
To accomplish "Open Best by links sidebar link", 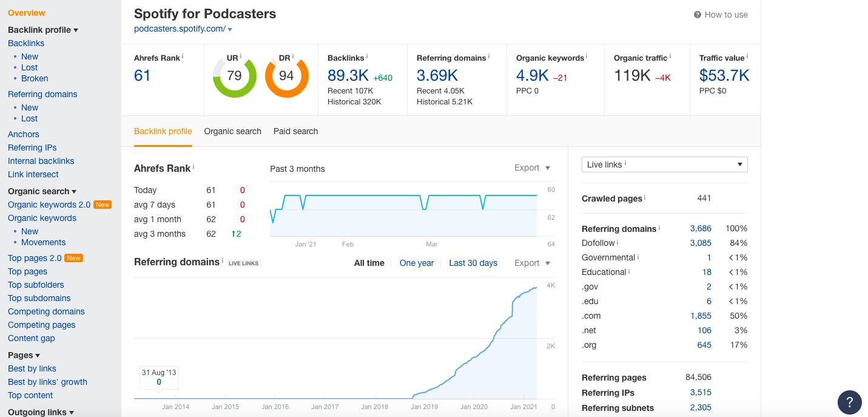I will click(32, 368).
